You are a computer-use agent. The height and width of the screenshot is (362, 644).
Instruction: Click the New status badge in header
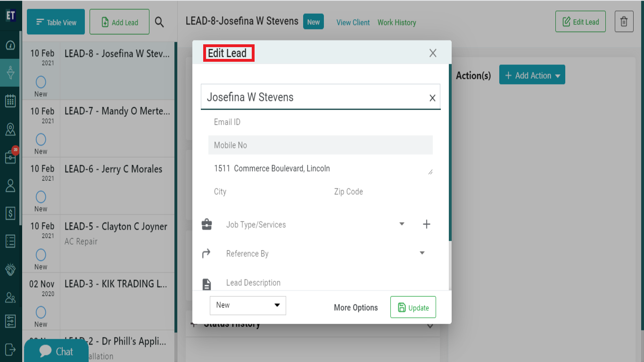point(314,22)
